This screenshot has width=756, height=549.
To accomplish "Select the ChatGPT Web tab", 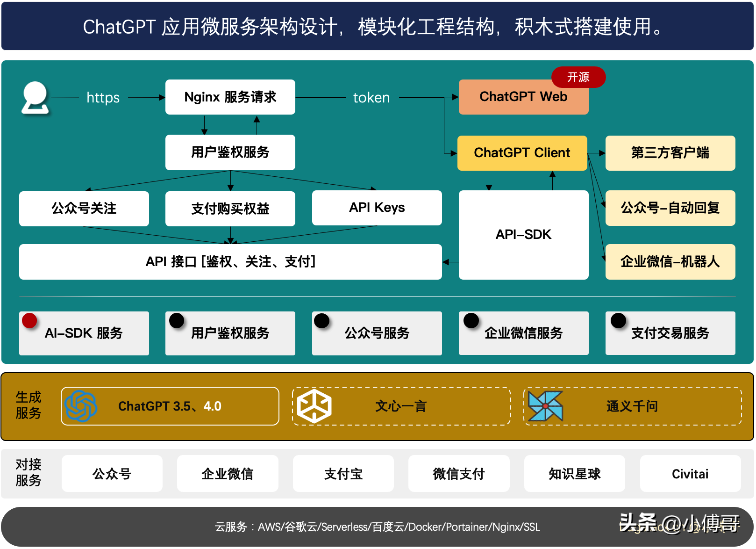I will 523,97.
